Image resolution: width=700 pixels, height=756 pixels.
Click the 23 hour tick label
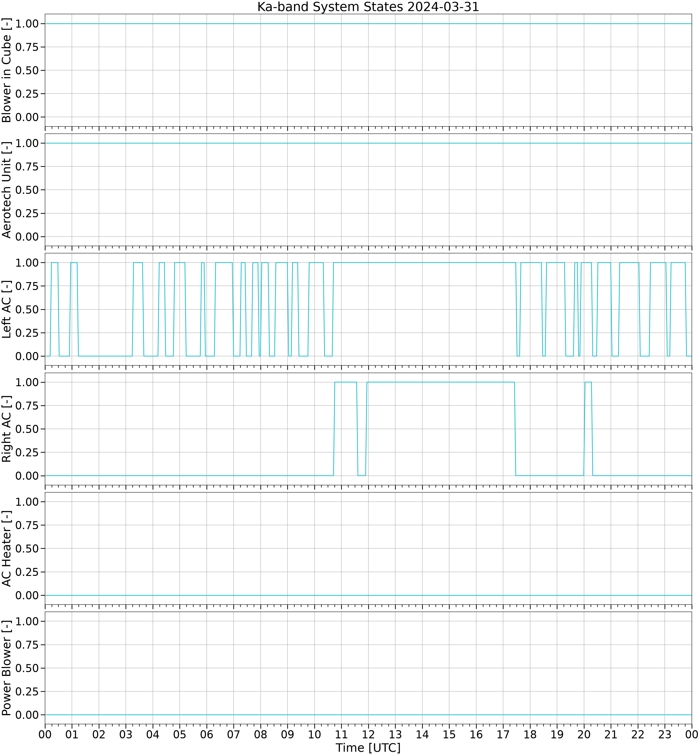(665, 734)
